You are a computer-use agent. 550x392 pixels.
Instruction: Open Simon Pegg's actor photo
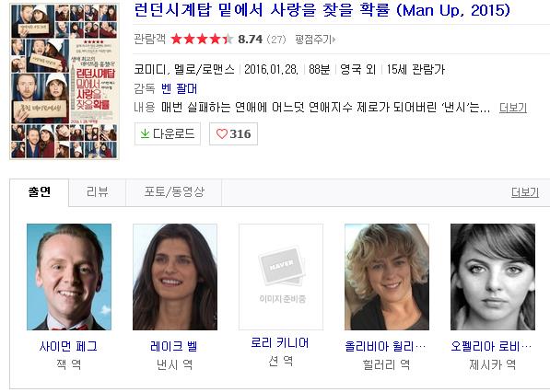(x=69, y=277)
